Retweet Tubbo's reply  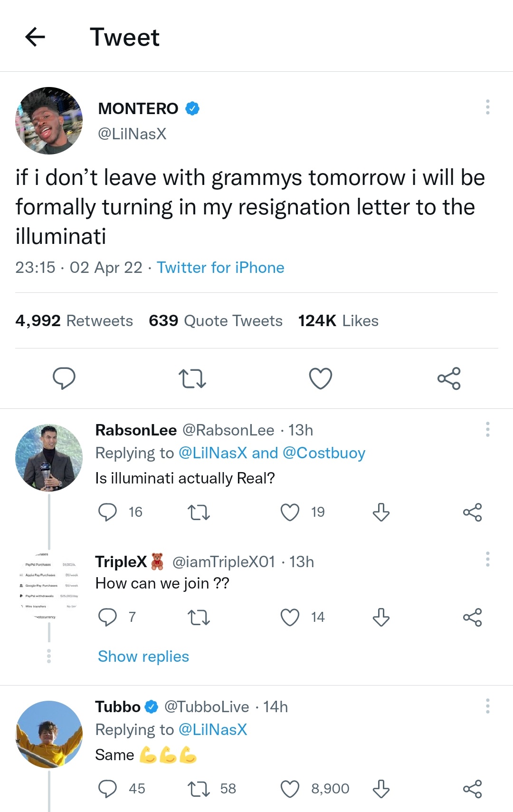click(199, 789)
